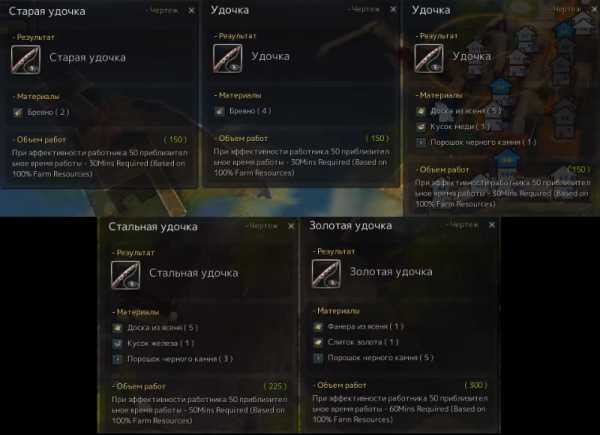Click the Золотая удочка rod result icon
The width and height of the screenshot is (600, 435).
pos(326,274)
